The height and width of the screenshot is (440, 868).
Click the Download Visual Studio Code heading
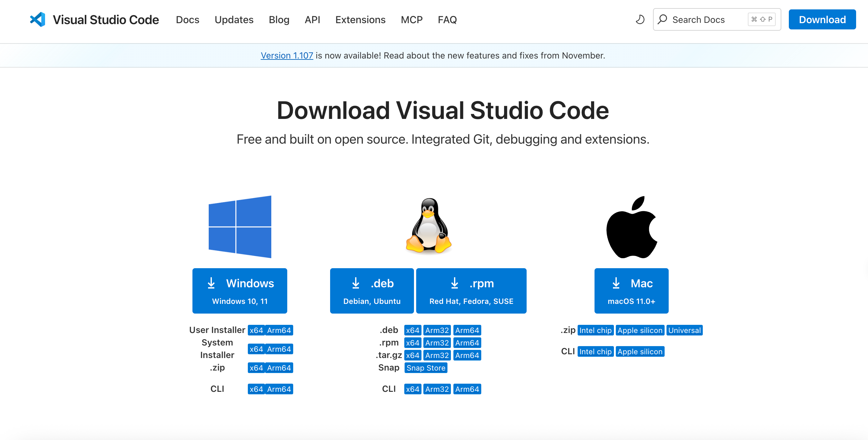pos(443,110)
